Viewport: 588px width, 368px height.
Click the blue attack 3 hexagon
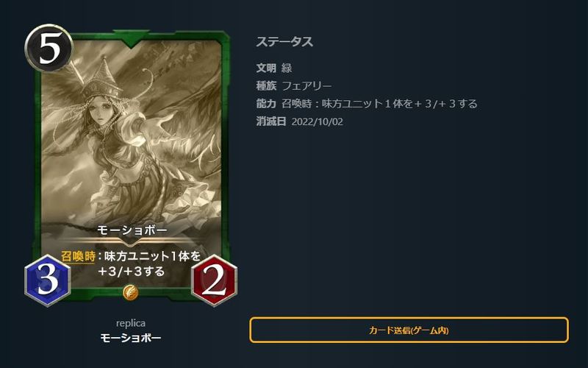(48, 280)
